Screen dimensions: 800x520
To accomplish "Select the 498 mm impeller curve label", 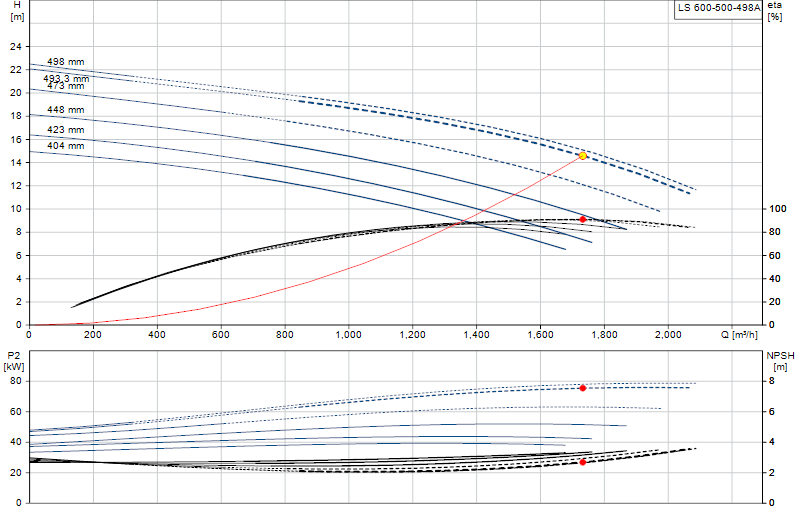I will point(65,62).
